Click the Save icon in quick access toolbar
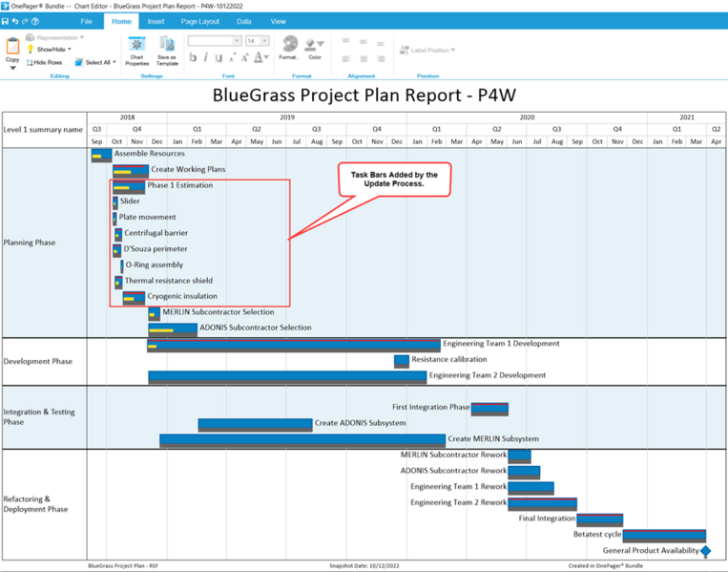Screen dimensions: 728x572 (x=5, y=21)
